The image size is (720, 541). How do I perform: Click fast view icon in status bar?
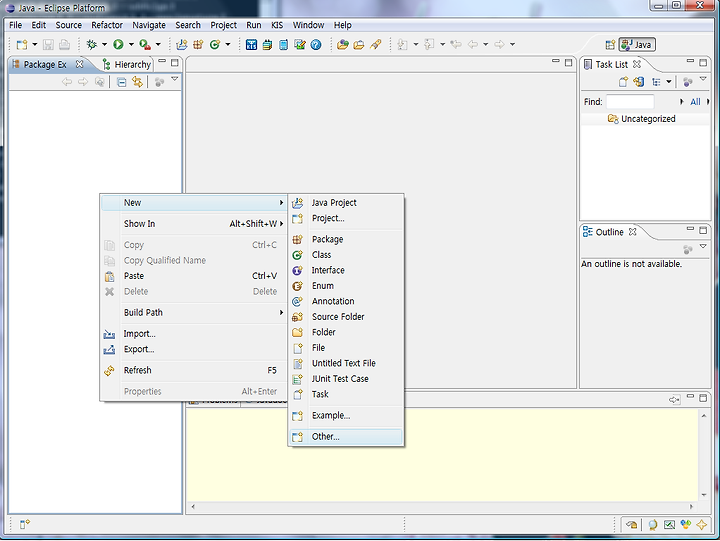click(24, 524)
